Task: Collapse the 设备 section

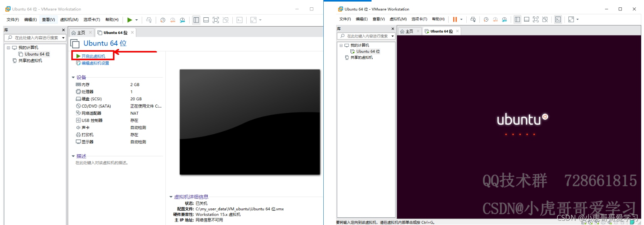Action: pyautogui.click(x=73, y=78)
